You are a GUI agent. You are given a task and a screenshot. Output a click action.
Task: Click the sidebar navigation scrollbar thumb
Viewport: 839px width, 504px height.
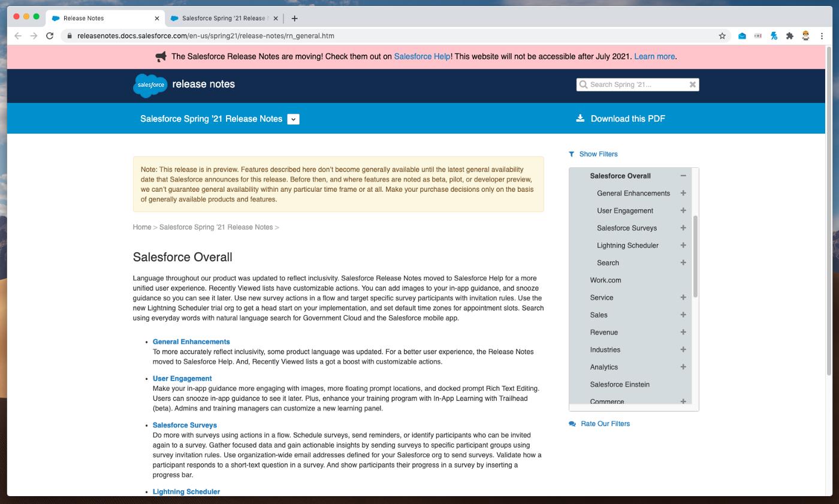click(695, 256)
